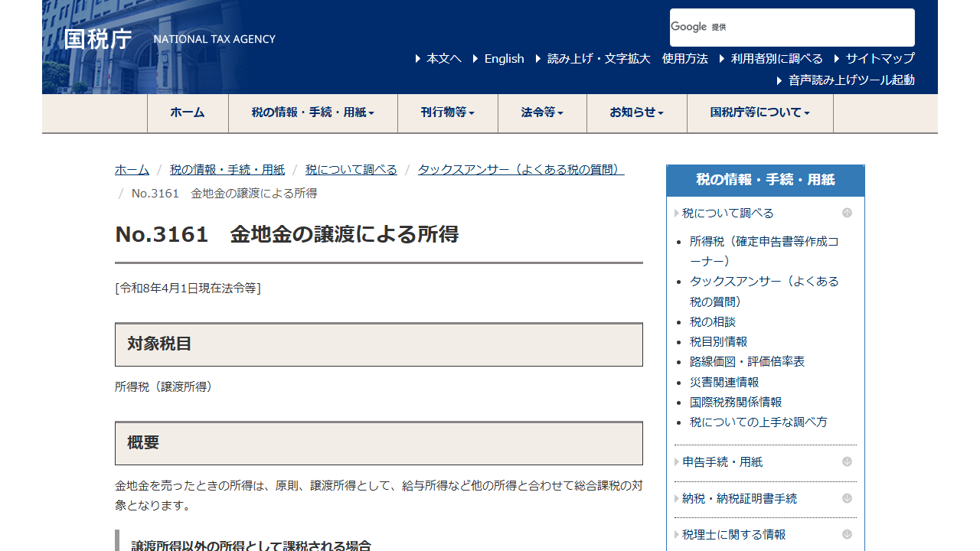
Task: Click the Google search input field
Action: (792, 28)
